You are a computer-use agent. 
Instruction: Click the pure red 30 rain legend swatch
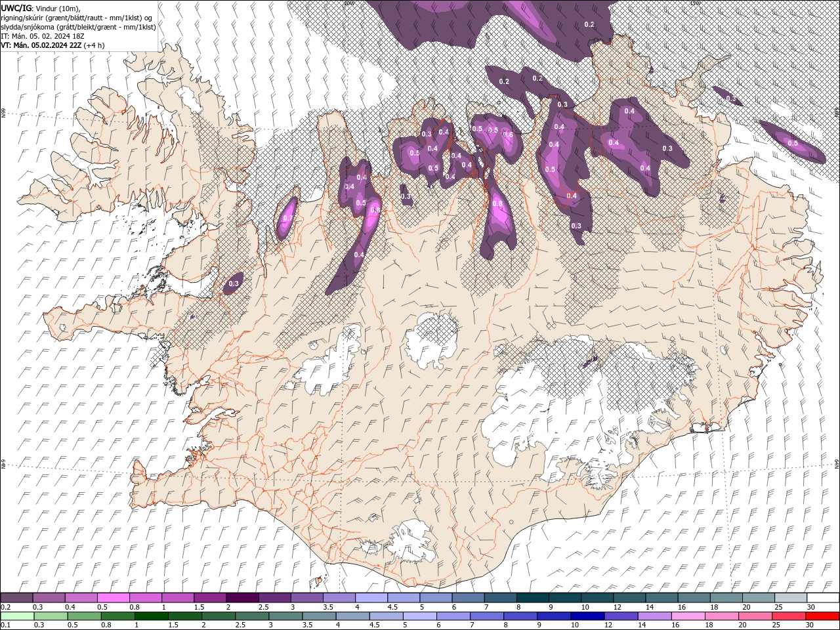[x=822, y=617]
